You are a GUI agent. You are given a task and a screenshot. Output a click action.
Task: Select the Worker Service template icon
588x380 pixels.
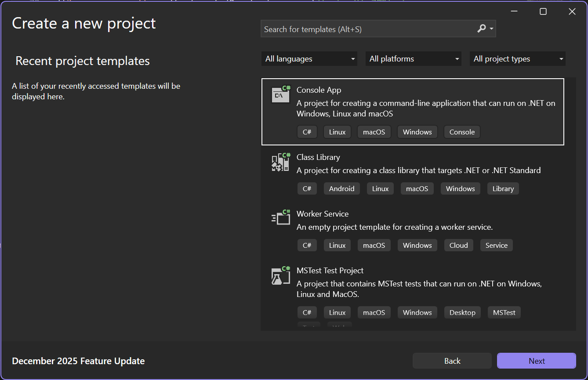tap(281, 218)
